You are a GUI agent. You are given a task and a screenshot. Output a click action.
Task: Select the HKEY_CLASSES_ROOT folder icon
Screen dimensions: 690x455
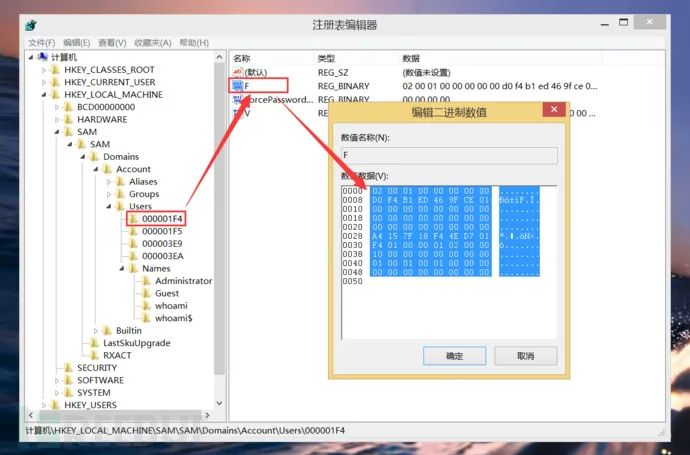click(55, 70)
